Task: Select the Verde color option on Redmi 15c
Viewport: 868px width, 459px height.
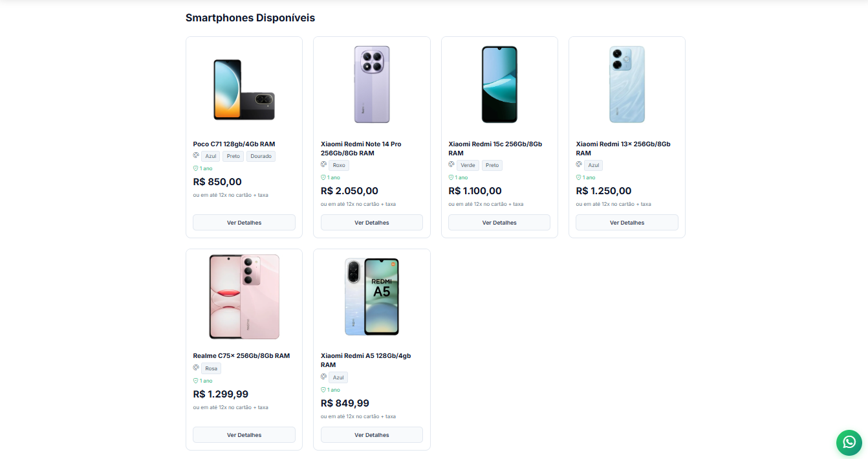Action: [467, 165]
